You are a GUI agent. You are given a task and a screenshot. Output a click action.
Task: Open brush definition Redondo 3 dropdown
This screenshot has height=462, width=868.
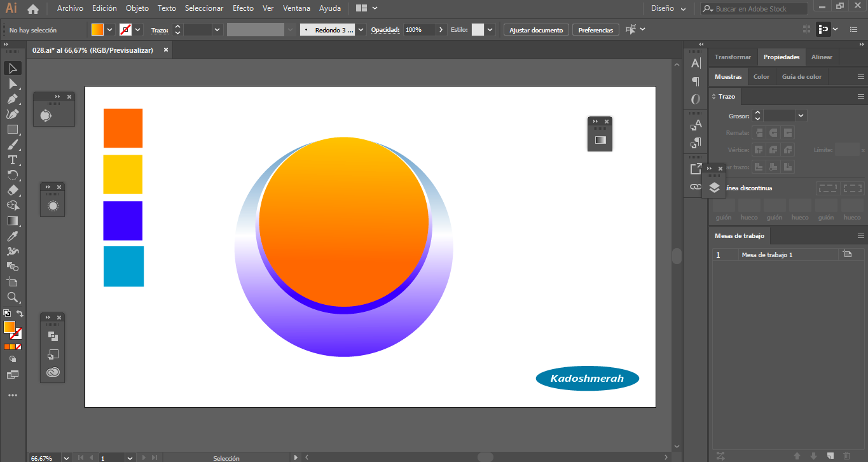361,30
